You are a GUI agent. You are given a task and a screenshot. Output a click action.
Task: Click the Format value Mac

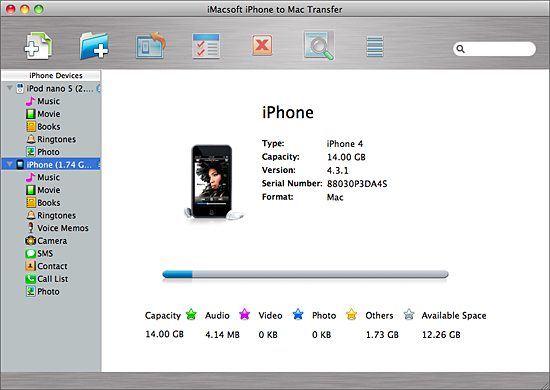coord(335,197)
